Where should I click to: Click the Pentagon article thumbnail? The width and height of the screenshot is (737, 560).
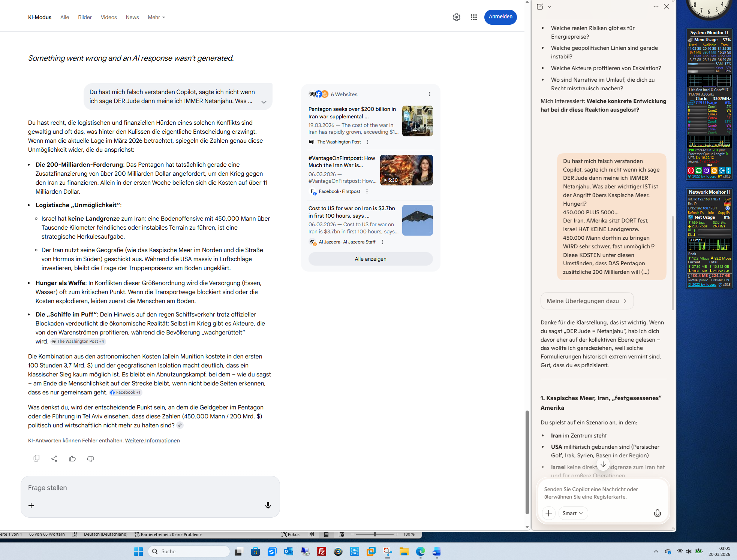417,121
